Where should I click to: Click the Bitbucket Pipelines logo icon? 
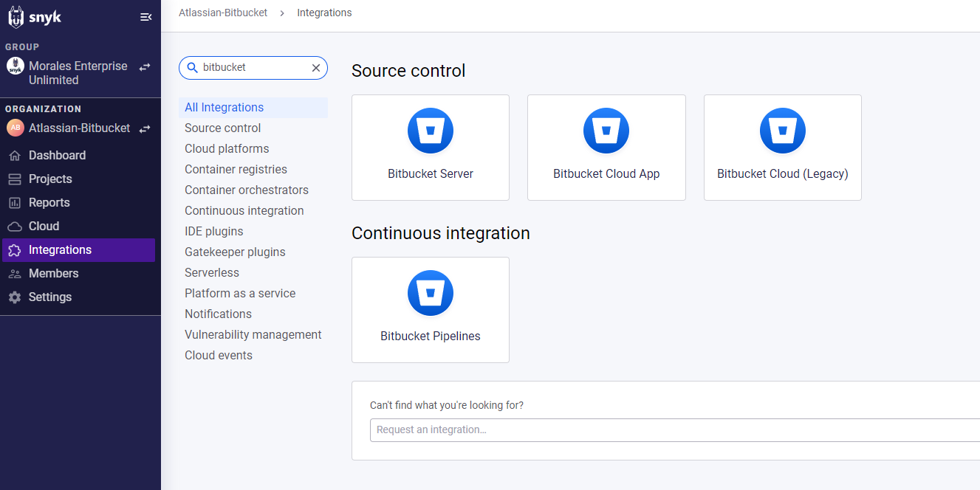pos(431,293)
